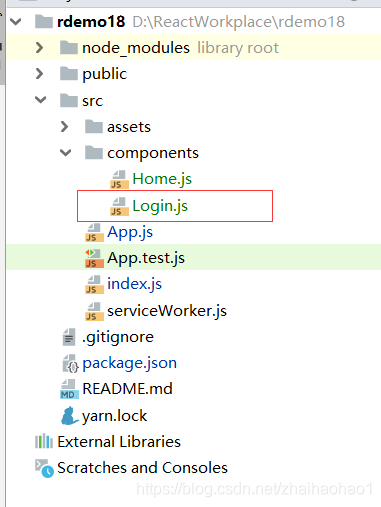Screen dimensions: 381x507
Task: Click the components folder icon
Action: click(x=94, y=153)
